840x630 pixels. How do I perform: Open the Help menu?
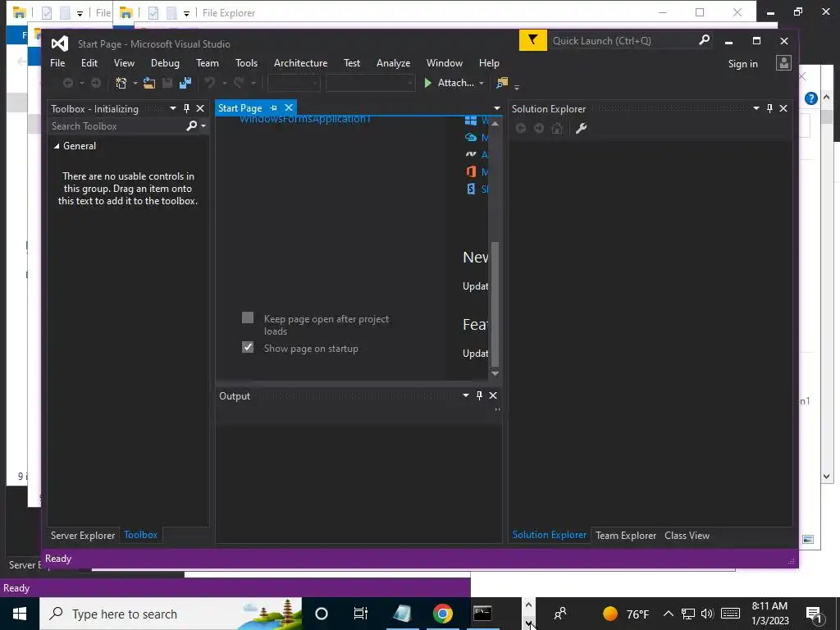[489, 63]
